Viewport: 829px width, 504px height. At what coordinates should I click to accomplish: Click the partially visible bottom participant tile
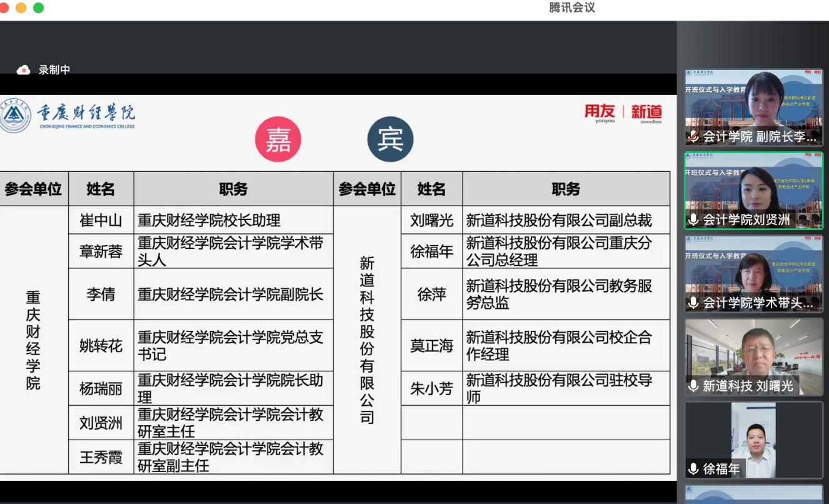[753, 494]
